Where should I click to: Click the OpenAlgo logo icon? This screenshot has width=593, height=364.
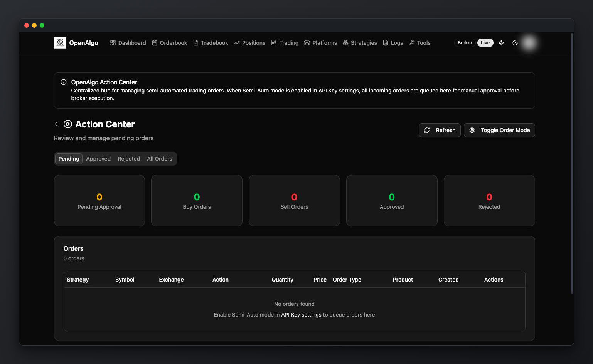pos(60,43)
